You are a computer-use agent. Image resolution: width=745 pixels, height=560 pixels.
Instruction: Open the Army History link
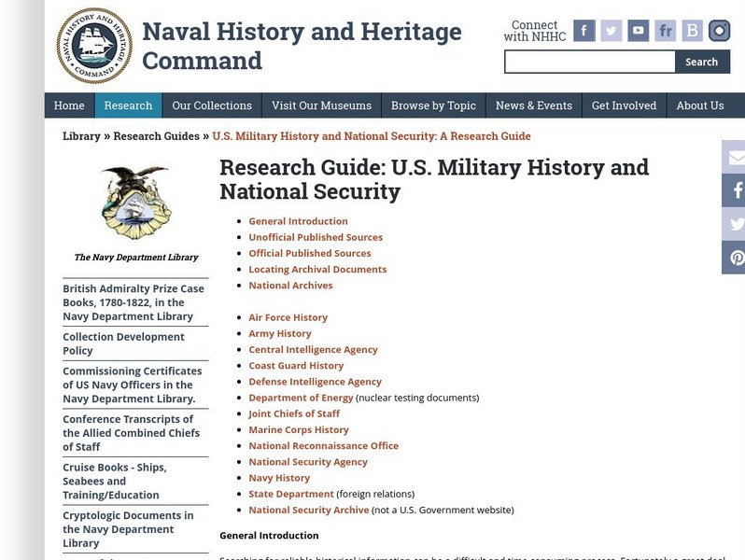(x=280, y=334)
